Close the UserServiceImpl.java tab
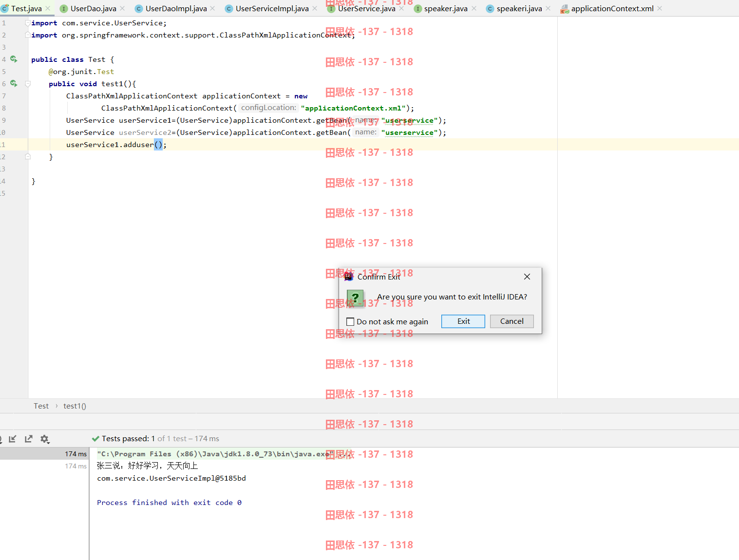739x560 pixels. pyautogui.click(x=315, y=8)
